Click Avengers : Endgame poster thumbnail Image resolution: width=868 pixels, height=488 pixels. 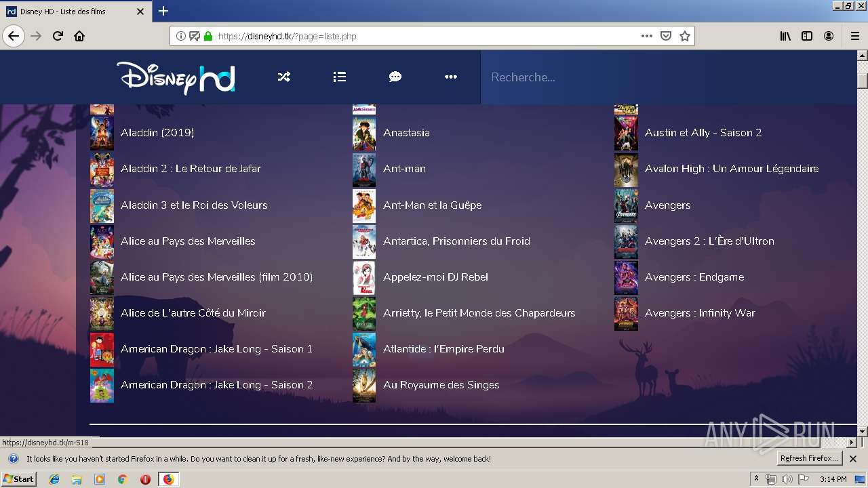pos(626,277)
